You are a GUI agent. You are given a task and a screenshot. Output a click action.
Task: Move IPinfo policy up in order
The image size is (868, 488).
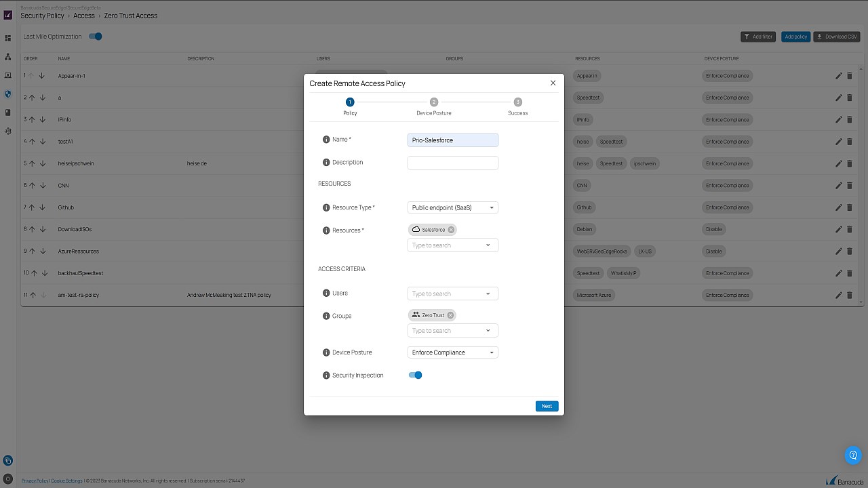point(31,119)
